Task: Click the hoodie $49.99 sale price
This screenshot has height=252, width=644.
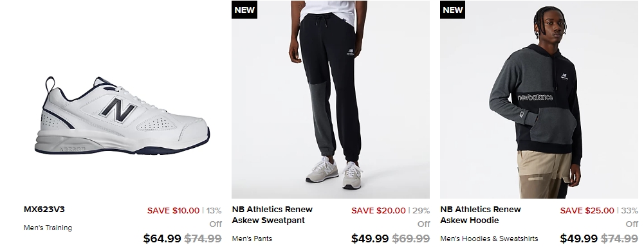Action: (x=578, y=239)
